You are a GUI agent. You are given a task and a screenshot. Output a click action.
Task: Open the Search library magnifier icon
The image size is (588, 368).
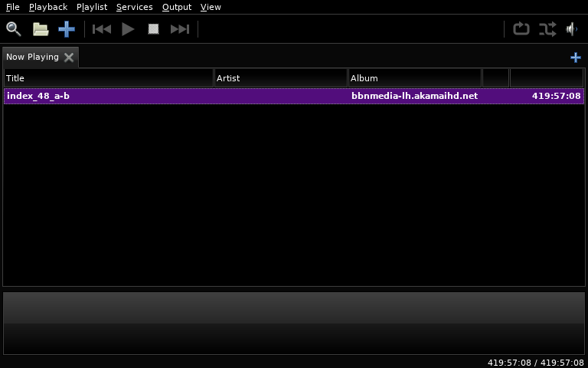14,29
